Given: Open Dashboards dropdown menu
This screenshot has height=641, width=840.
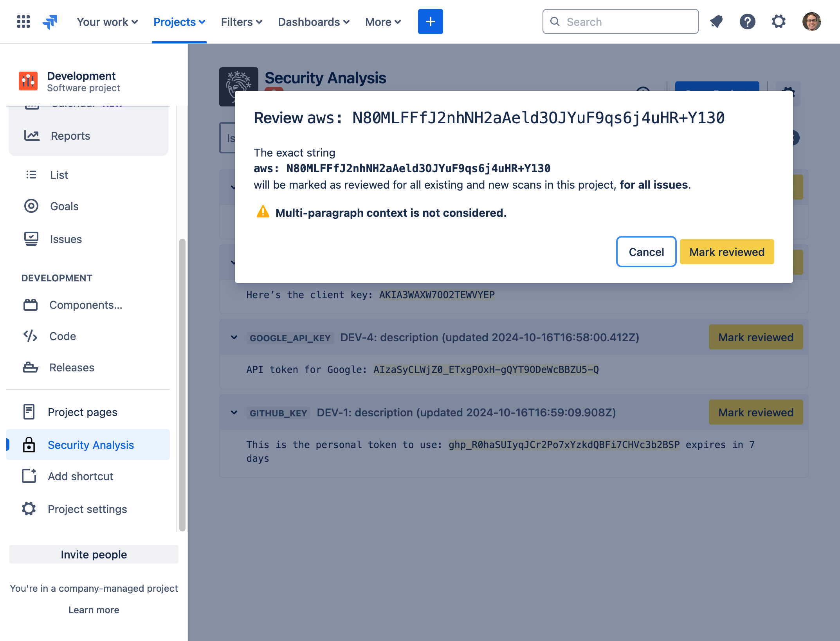Looking at the screenshot, I should pyautogui.click(x=314, y=22).
